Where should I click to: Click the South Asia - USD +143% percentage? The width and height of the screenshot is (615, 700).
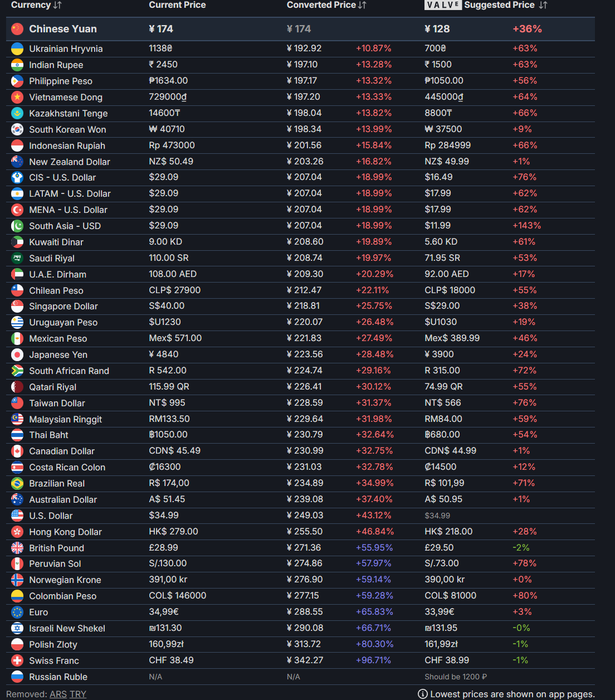[526, 226]
